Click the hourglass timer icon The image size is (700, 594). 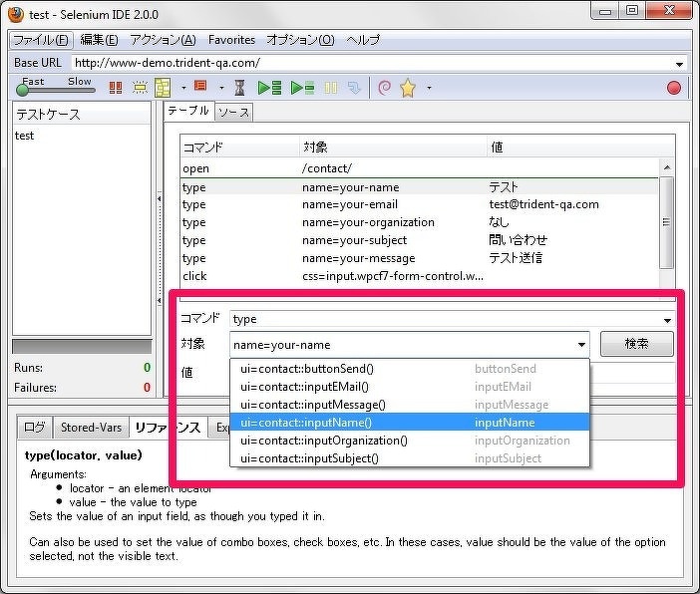tap(239, 88)
